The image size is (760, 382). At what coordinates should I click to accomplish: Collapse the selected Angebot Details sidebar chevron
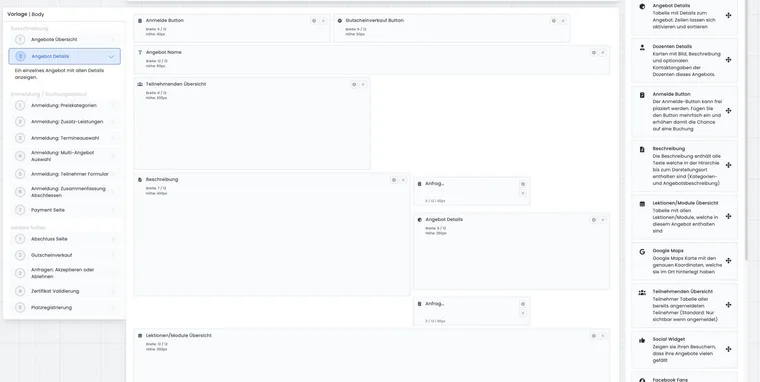point(111,57)
